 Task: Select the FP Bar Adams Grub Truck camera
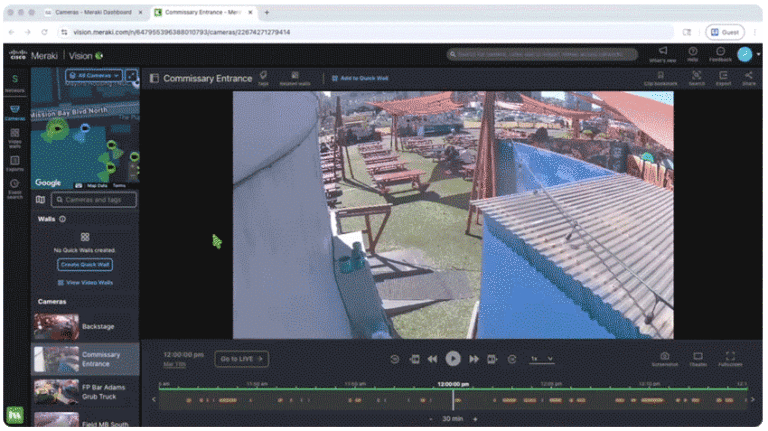[x=85, y=392]
